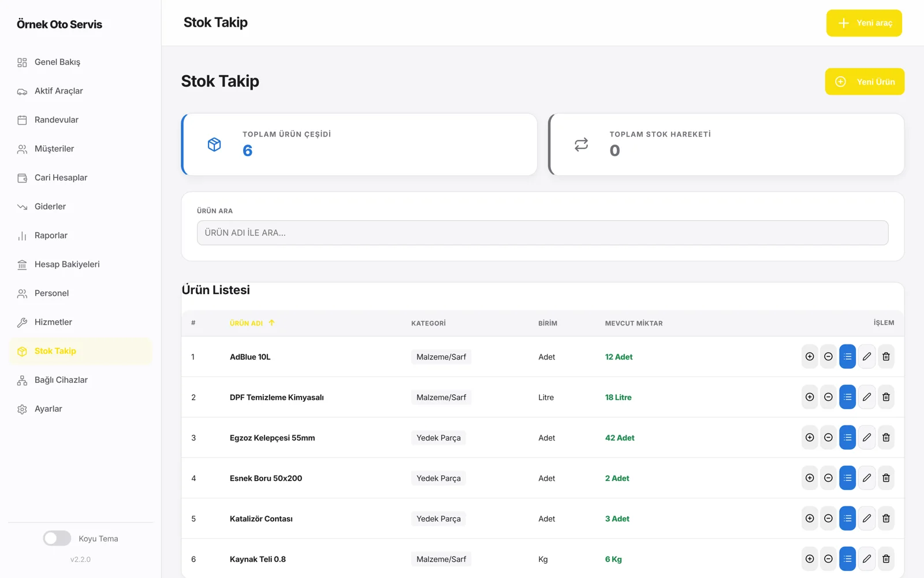Click the Toplam Stok Hareketi card
The height and width of the screenshot is (578, 924).
click(726, 144)
